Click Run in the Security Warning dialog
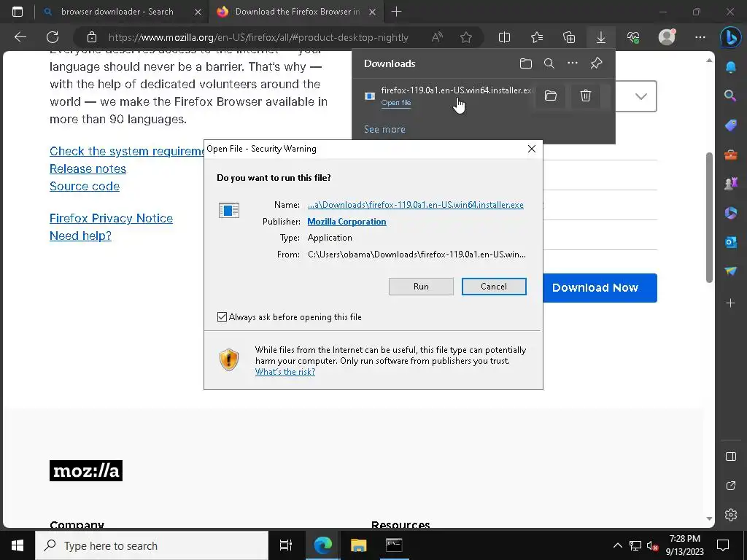This screenshot has height=560, width=747. click(421, 286)
